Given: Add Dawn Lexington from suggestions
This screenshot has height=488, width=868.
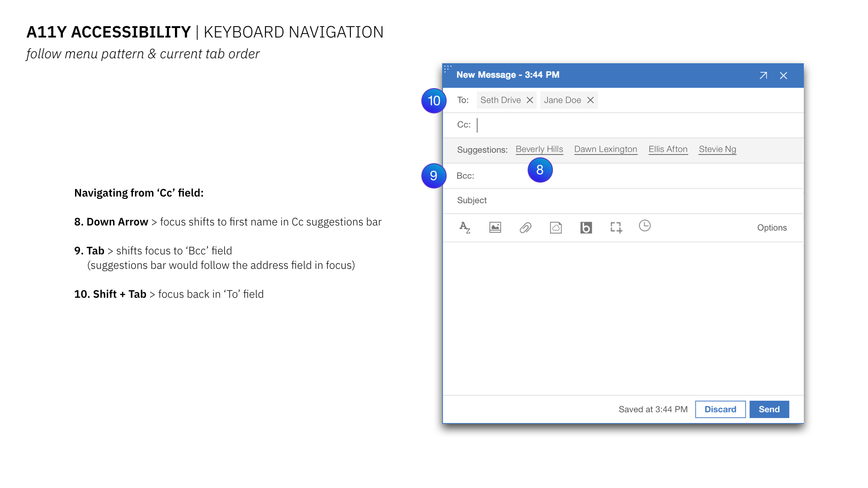Looking at the screenshot, I should 606,149.
